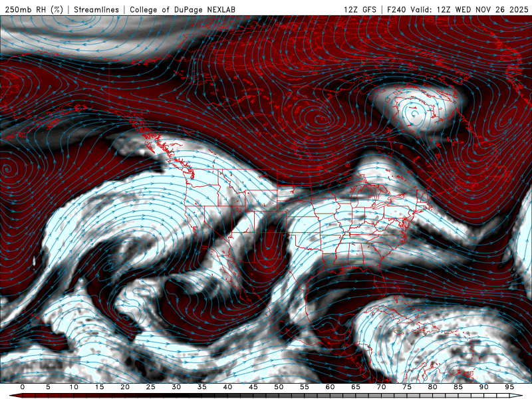Click the '45' value on the color scale

(253, 387)
